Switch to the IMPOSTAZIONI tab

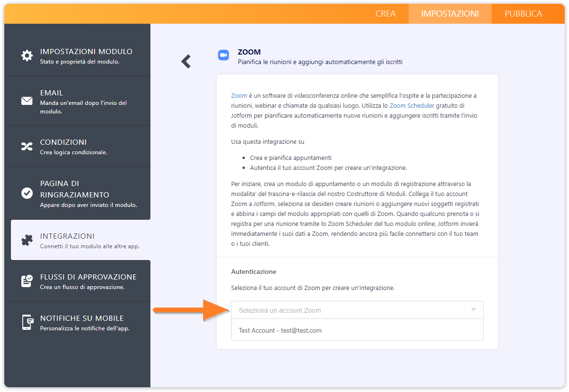click(450, 14)
